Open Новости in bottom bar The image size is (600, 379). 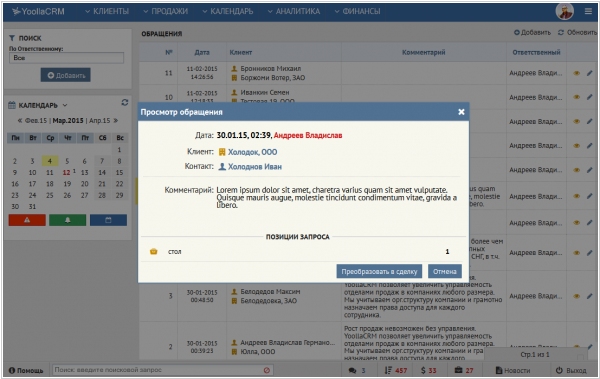(513, 371)
